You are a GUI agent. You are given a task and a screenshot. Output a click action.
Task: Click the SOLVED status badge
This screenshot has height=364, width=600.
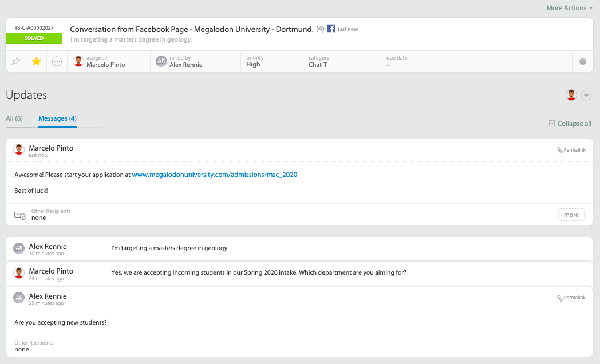tap(34, 38)
